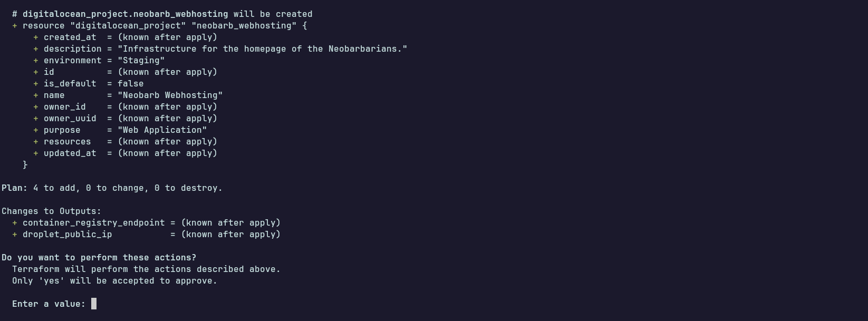868x321 pixels.
Task: Click the 'Do you want to perform these actions?' prompt
Action: coord(99,258)
